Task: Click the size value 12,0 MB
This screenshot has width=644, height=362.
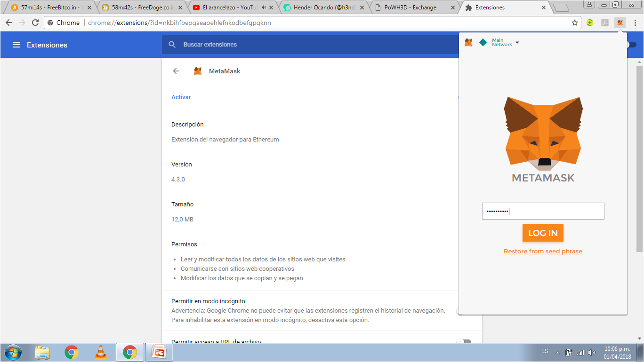Action: 182,220
